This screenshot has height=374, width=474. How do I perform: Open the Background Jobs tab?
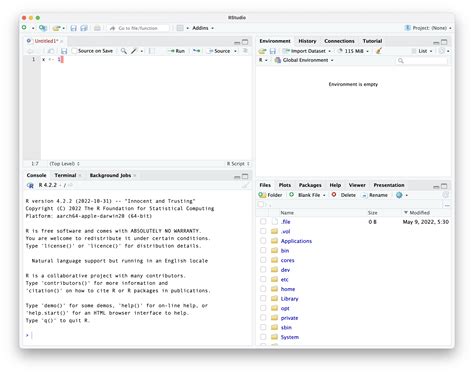pyautogui.click(x=110, y=175)
